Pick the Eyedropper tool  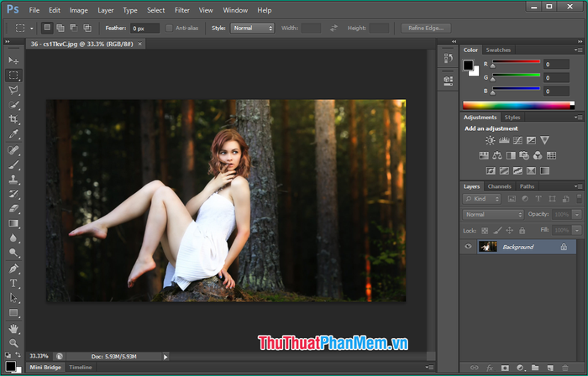(13, 134)
